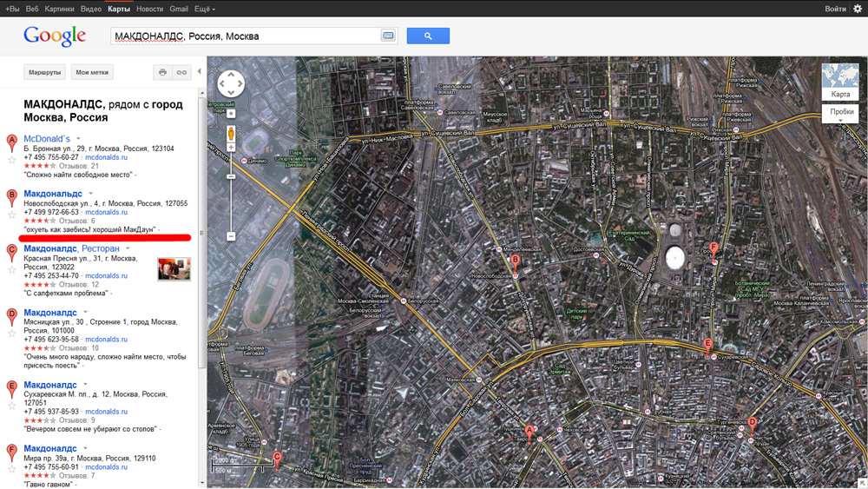Click the zoom slider track
This screenshot has width=868, height=489.
(231, 192)
